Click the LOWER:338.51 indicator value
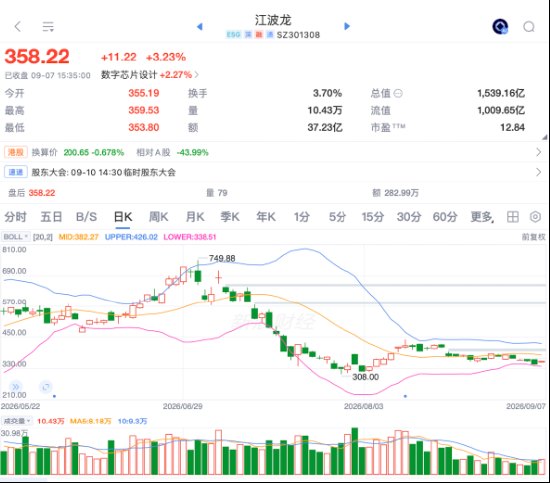Image resolution: width=550 pixels, height=483 pixels. pos(190,237)
